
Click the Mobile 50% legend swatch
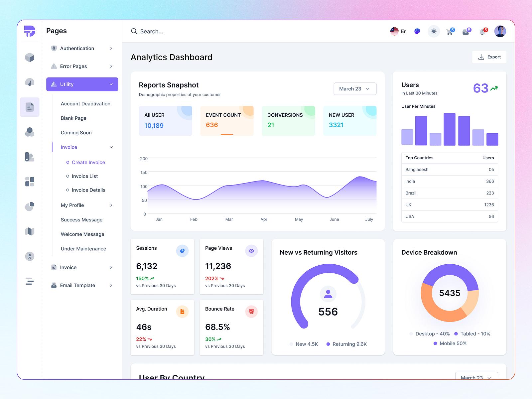click(x=435, y=343)
